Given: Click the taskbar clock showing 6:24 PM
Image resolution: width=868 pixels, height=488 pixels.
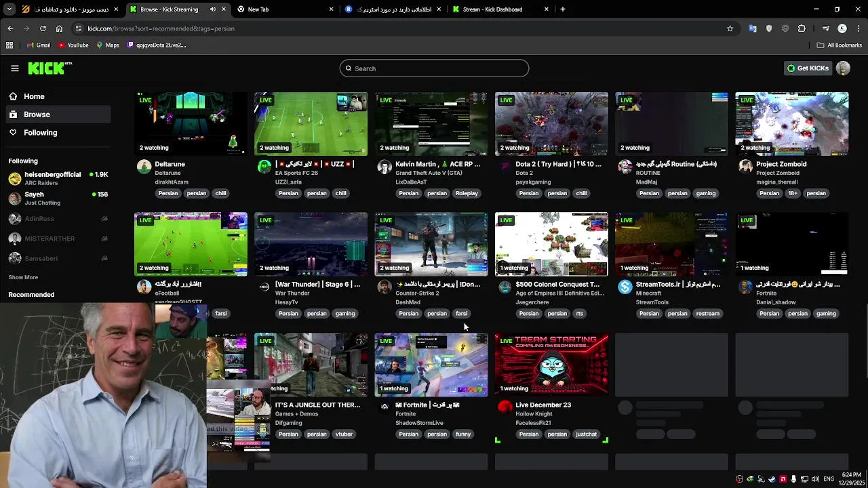Looking at the screenshot, I should (x=852, y=479).
